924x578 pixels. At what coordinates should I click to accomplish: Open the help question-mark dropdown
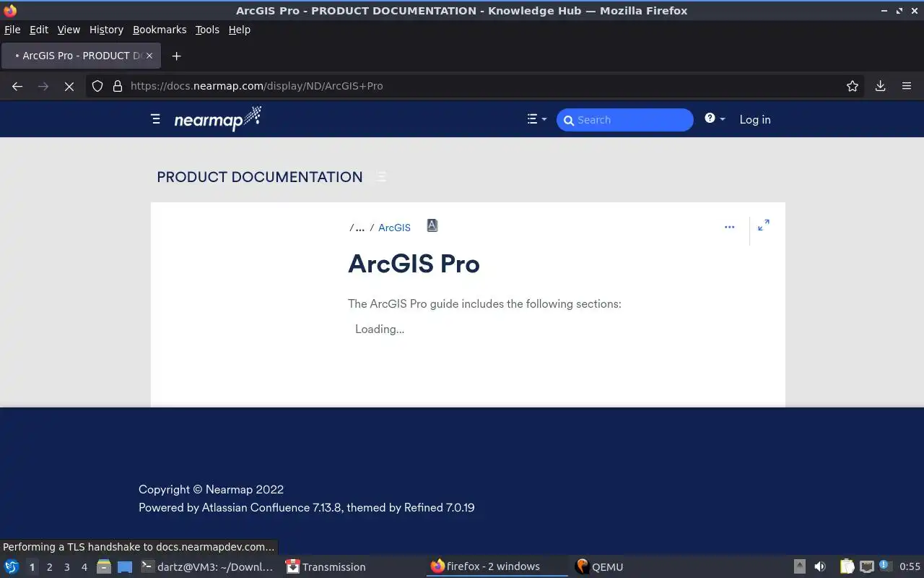715,118
